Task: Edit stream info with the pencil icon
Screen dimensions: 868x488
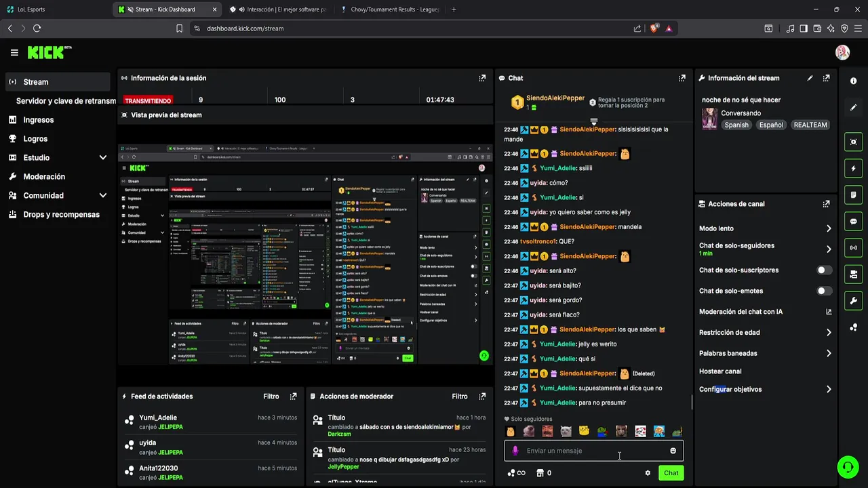Action: click(810, 78)
